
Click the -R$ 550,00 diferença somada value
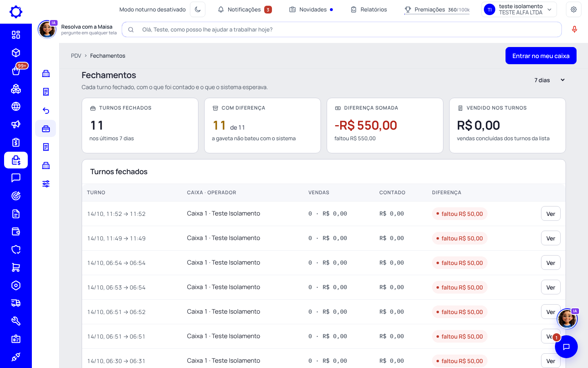pyautogui.click(x=365, y=126)
